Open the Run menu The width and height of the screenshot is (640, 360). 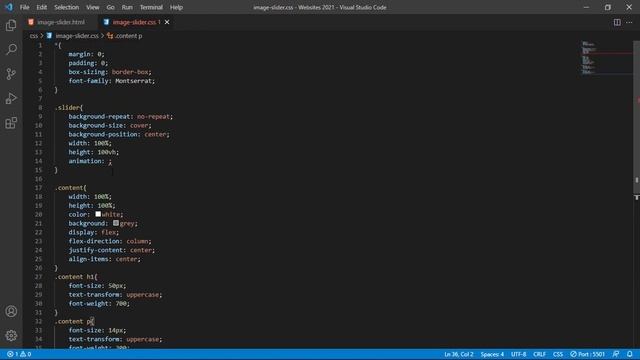pyautogui.click(x=127, y=7)
